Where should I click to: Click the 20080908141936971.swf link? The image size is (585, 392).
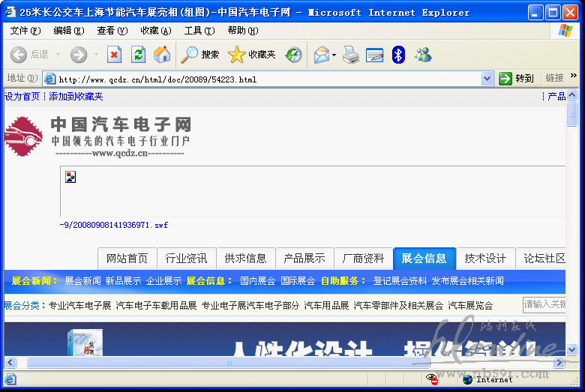point(114,225)
